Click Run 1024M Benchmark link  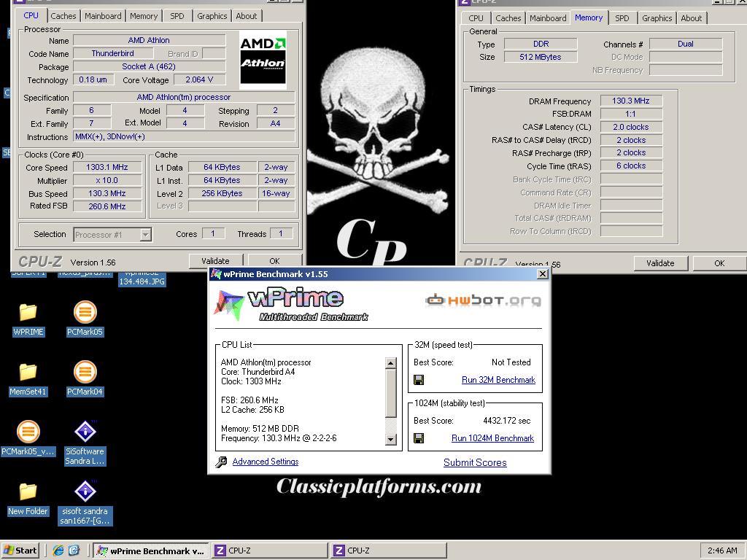point(492,438)
